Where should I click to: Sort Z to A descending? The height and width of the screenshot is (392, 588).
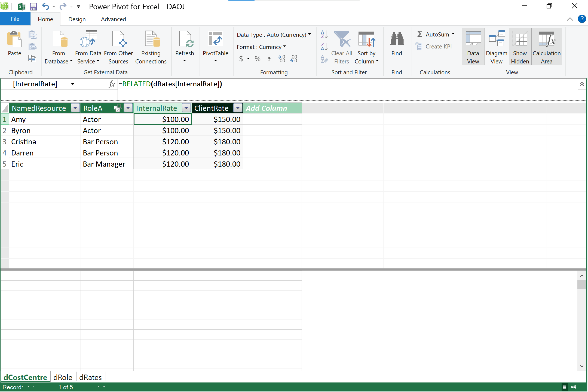[x=324, y=47]
